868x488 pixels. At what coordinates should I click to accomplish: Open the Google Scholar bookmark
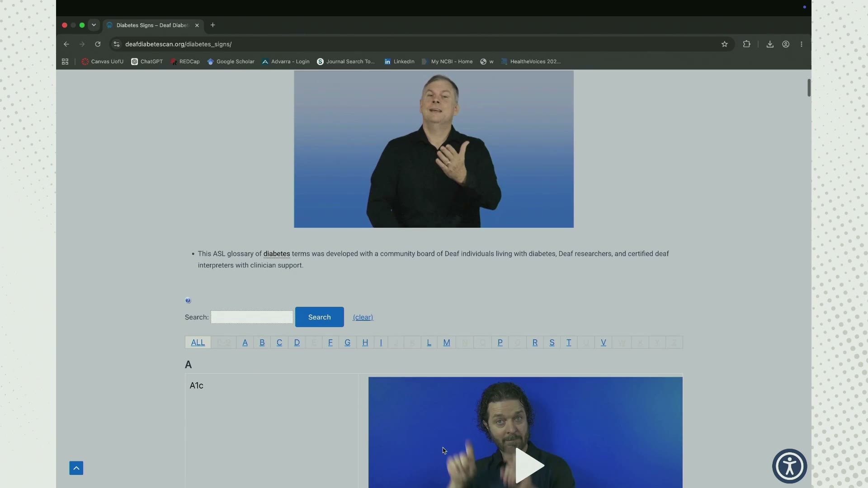pos(231,61)
